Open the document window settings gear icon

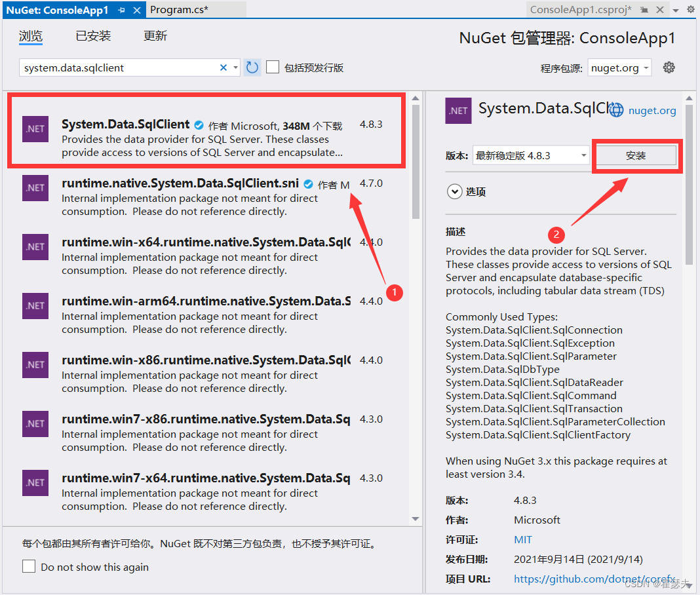point(691,9)
